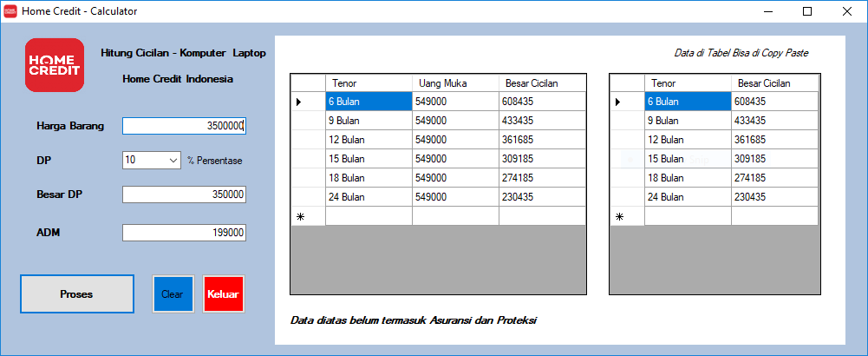This screenshot has height=356, width=868.
Task: Click the Home Credit logo image
Action: [x=55, y=65]
